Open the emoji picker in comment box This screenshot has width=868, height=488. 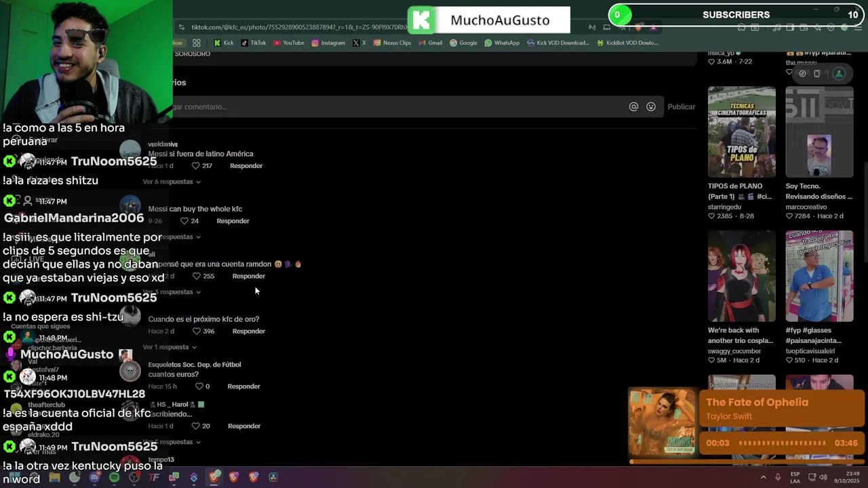pos(651,106)
